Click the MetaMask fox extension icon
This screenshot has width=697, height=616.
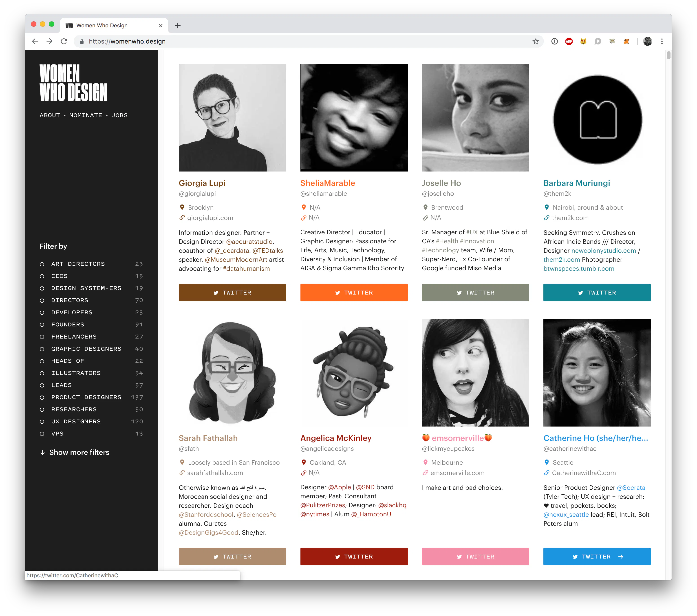626,41
